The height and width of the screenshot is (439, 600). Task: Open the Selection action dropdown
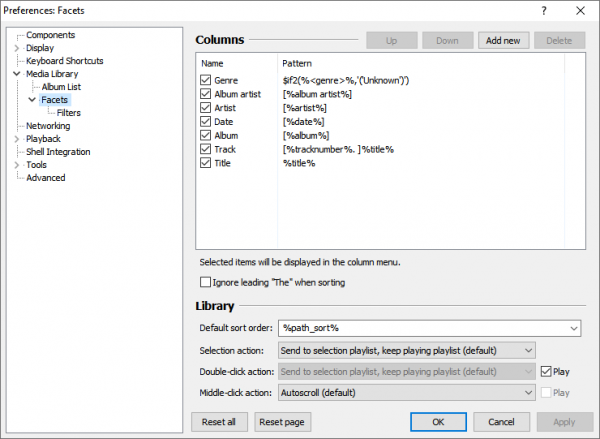pyautogui.click(x=528, y=350)
